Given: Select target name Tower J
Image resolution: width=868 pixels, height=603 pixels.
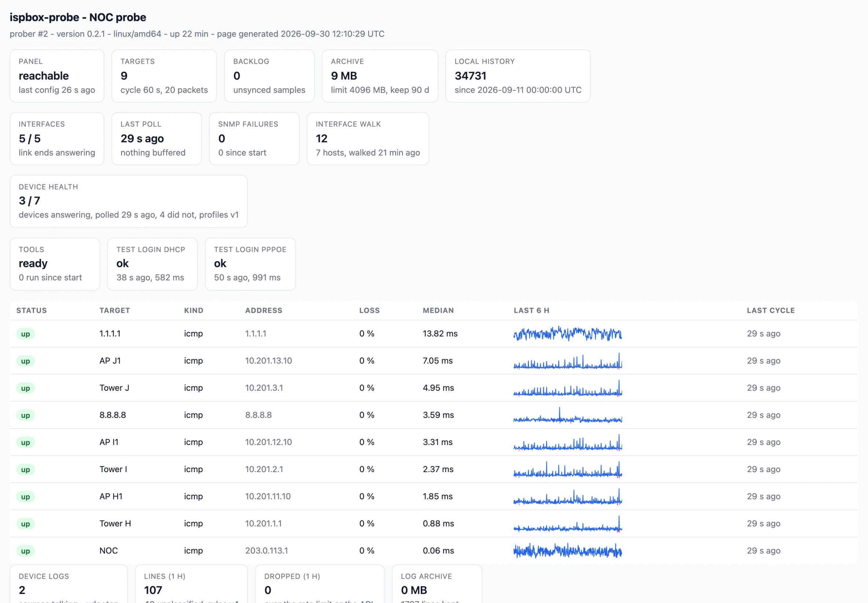Looking at the screenshot, I should point(114,388).
